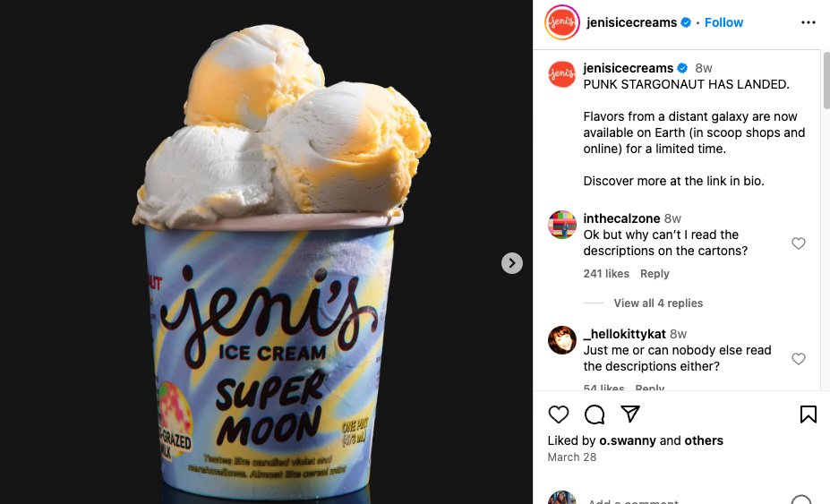This screenshot has width=830, height=504.
Task: Expand View all 4 replies
Action: [x=658, y=303]
